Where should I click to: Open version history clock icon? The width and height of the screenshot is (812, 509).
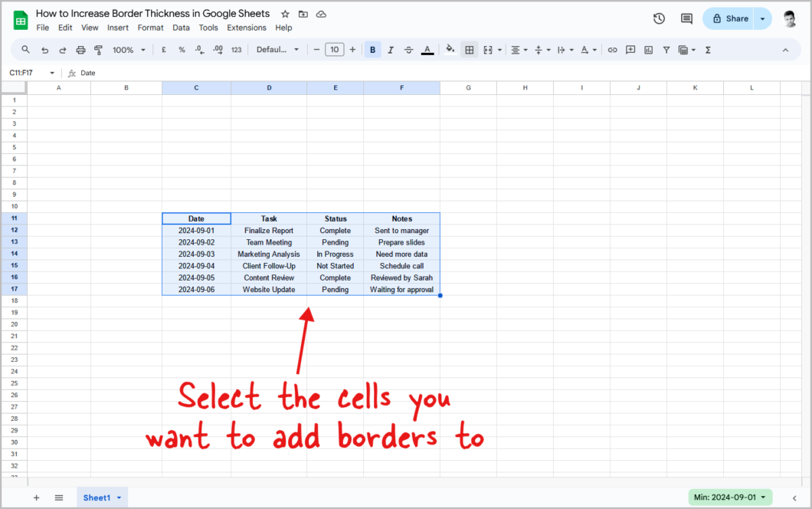point(659,18)
